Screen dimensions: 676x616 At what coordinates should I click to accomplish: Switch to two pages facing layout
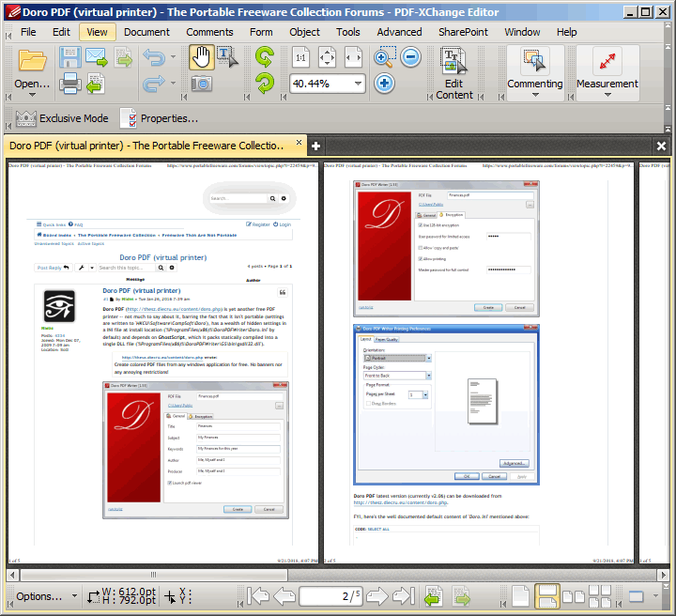572,596
